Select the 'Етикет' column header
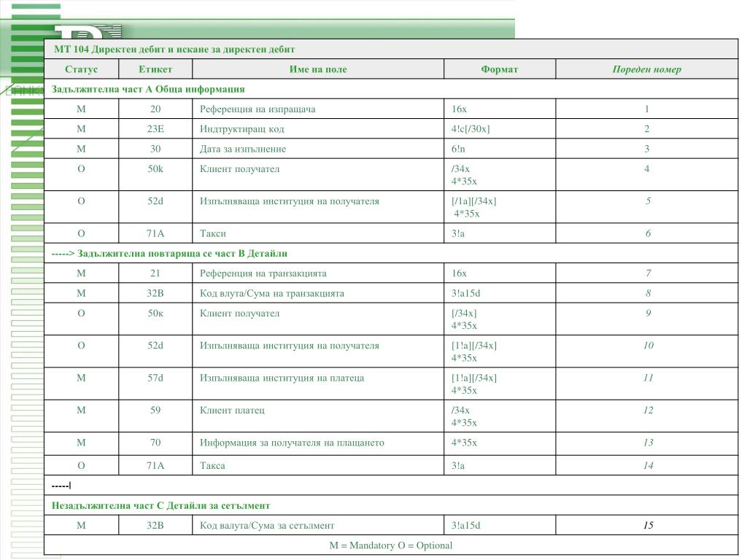 pos(155,69)
